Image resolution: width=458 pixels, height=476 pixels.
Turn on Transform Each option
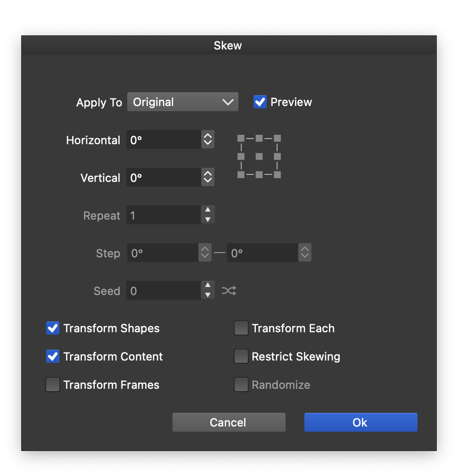[x=241, y=328]
